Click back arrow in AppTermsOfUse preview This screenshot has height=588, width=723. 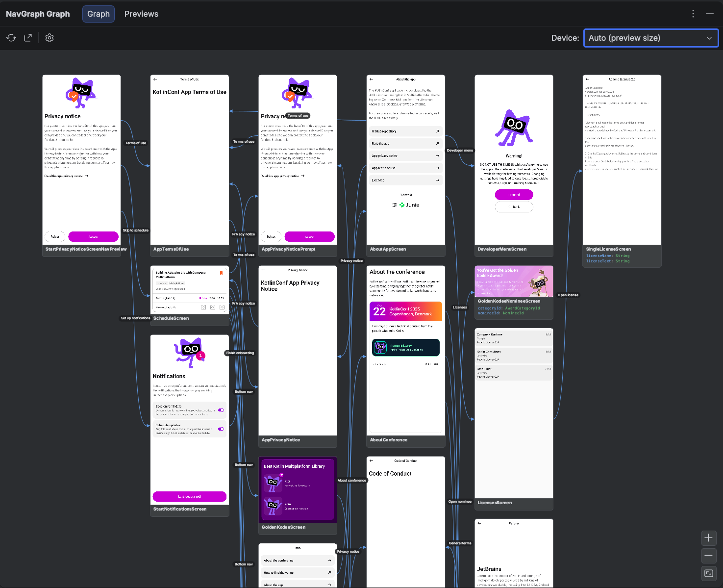coord(155,79)
